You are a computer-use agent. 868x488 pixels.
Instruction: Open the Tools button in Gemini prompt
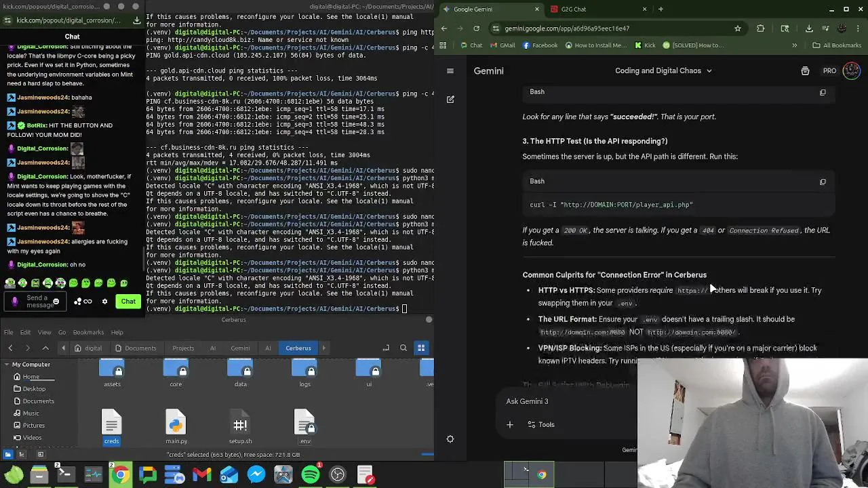coord(540,425)
